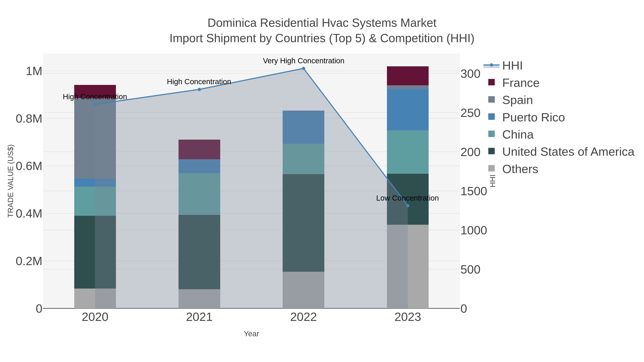
Task: Toggle the HHI legend entry
Action: coord(503,66)
